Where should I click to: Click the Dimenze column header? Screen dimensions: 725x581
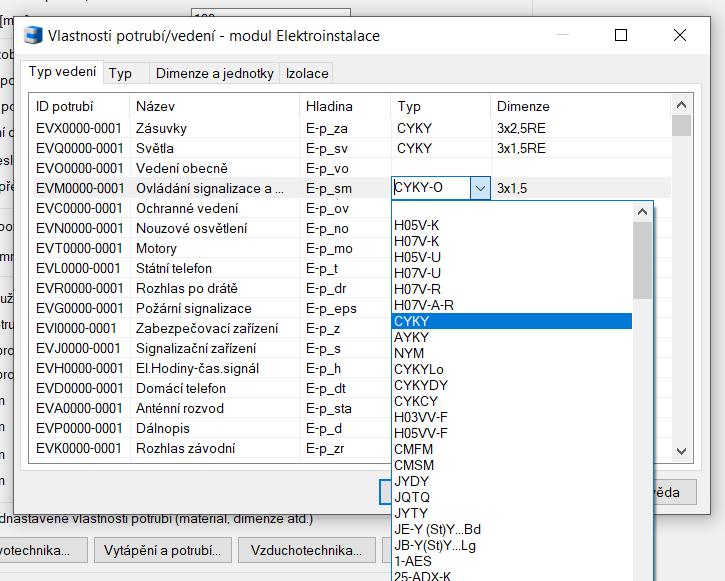click(581, 107)
